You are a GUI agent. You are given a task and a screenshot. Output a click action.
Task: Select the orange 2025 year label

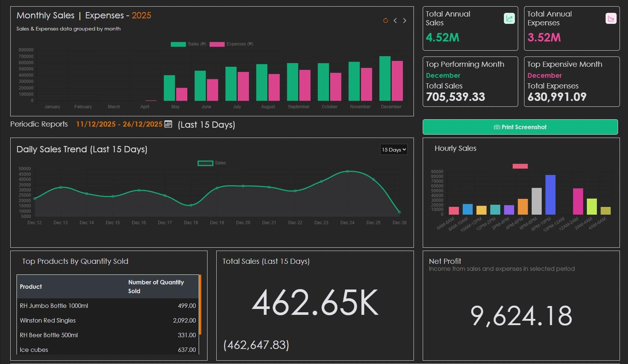(x=142, y=15)
